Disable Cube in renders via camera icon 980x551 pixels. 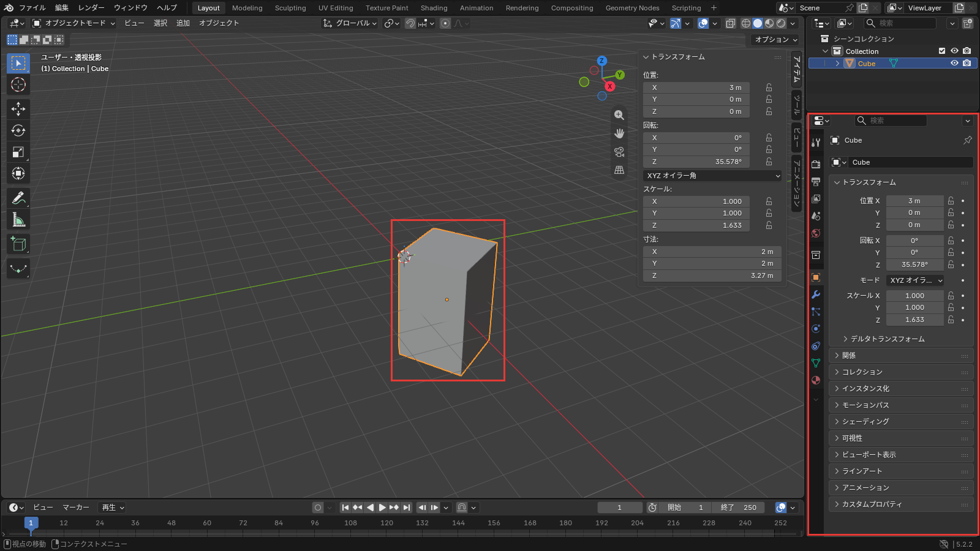click(967, 63)
